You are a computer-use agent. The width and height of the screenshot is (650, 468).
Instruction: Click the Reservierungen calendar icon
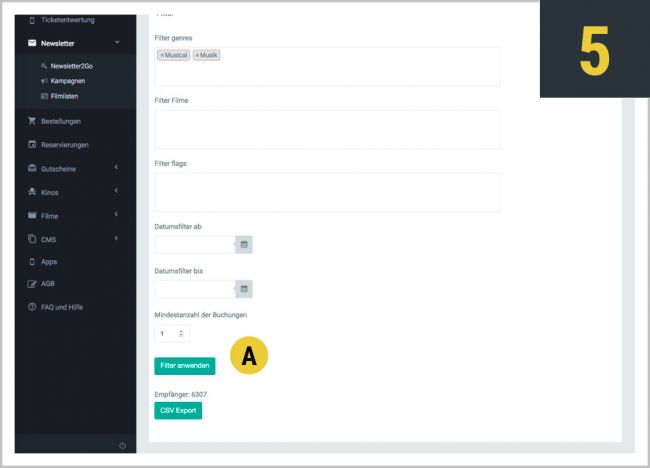[32, 144]
